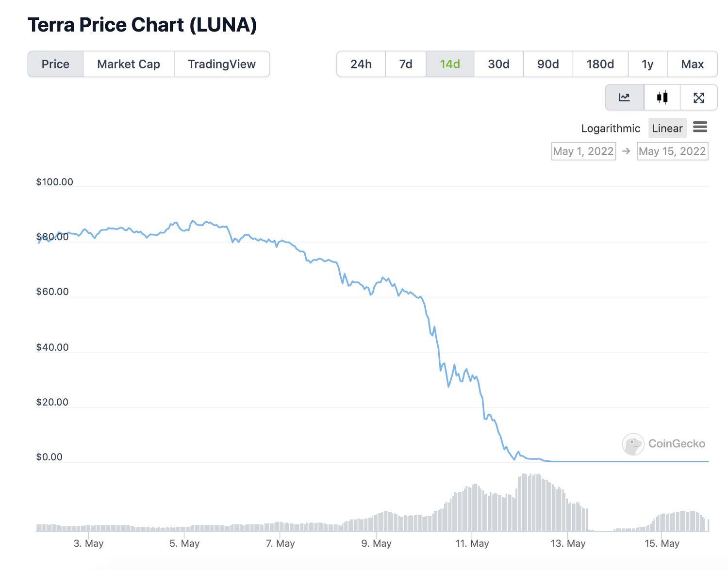Image resolution: width=728 pixels, height=570 pixels.
Task: Select the 7d time range
Action: point(406,64)
